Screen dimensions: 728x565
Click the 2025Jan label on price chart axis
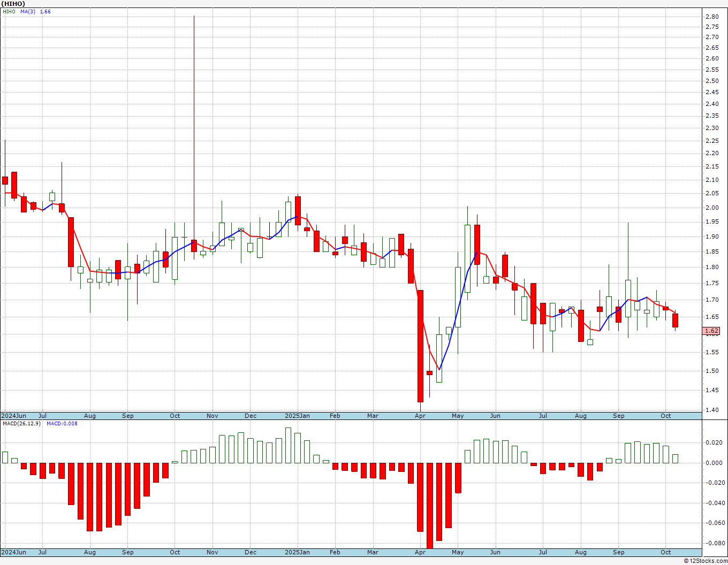pos(297,416)
